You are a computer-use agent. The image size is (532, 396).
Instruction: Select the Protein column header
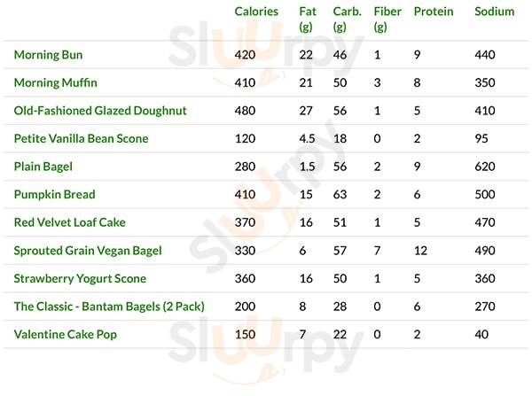click(x=433, y=12)
